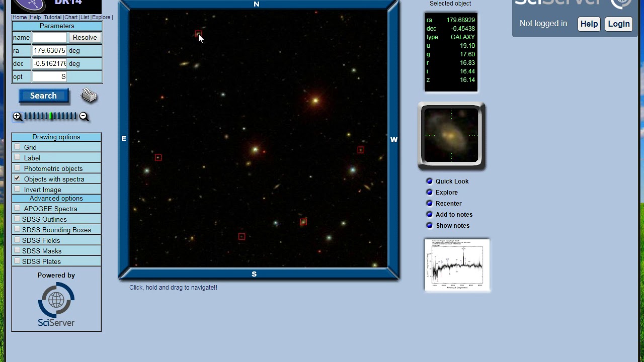
Task: Click the Search button
Action: tap(44, 96)
